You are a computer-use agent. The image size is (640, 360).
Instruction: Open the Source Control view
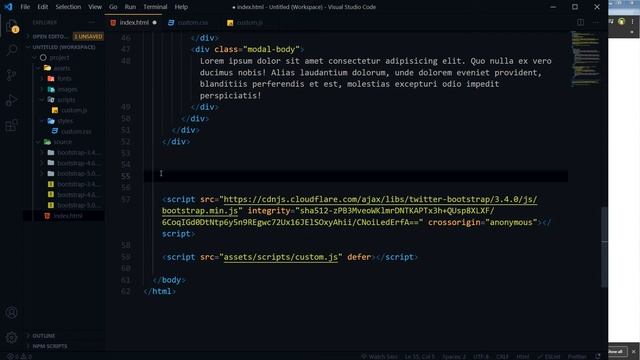point(11,75)
